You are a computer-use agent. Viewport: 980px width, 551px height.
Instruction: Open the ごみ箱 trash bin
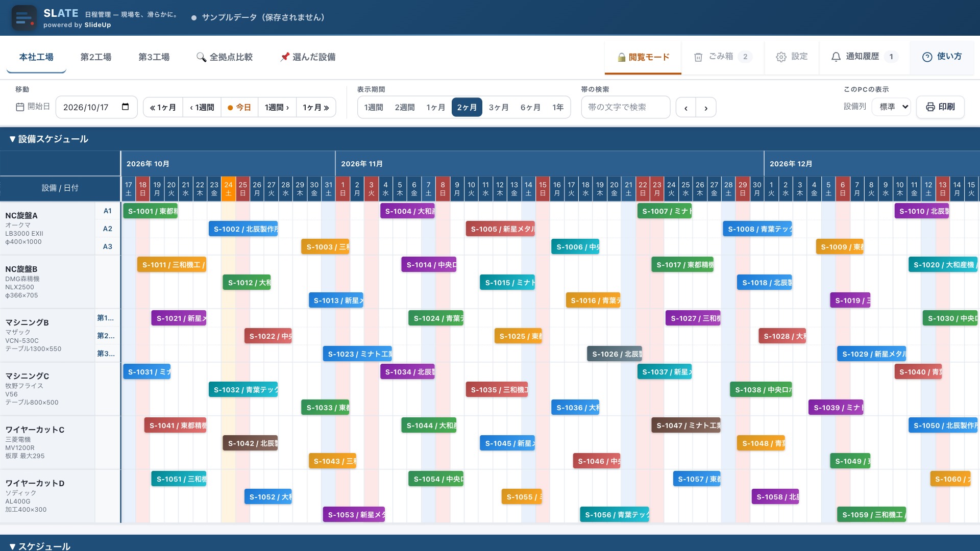[723, 57]
